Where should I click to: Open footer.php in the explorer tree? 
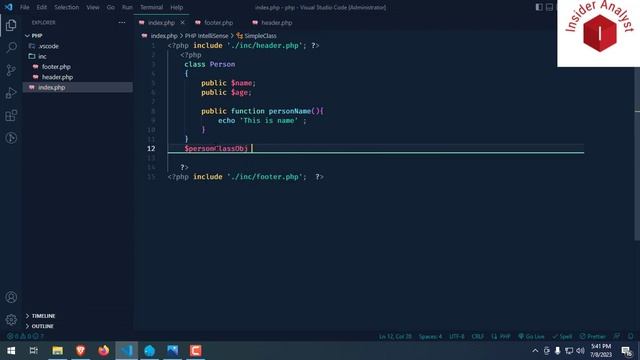pyautogui.click(x=78, y=67)
